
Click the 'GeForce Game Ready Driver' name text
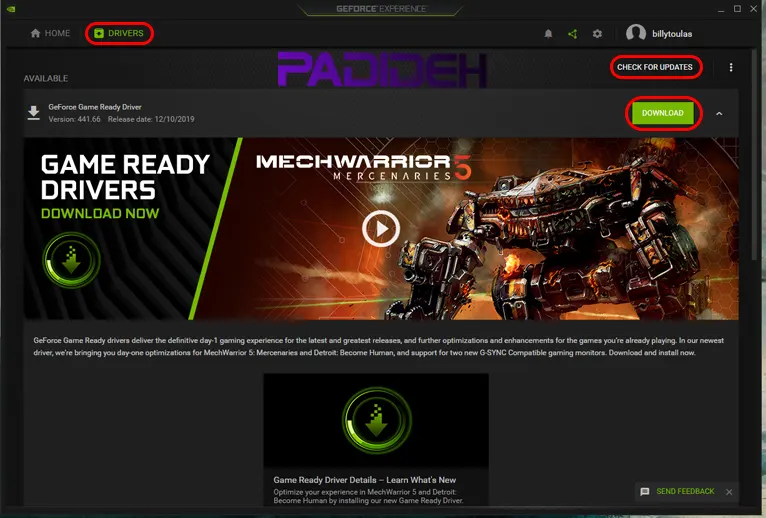95,107
